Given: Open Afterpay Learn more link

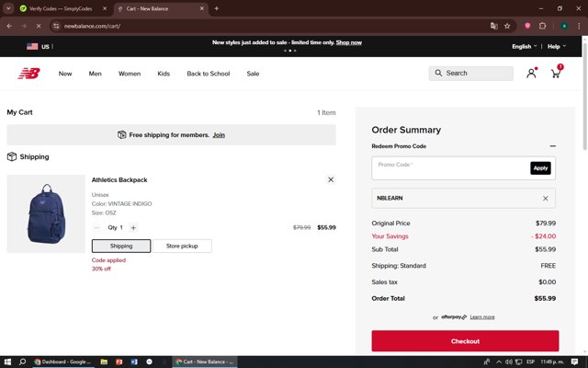Looking at the screenshot, I should (482, 316).
